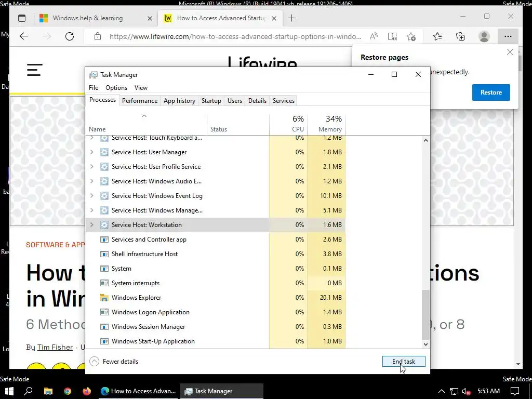Click the Edge profile avatar icon
Image resolution: width=532 pixels, height=399 pixels.
[484, 36]
